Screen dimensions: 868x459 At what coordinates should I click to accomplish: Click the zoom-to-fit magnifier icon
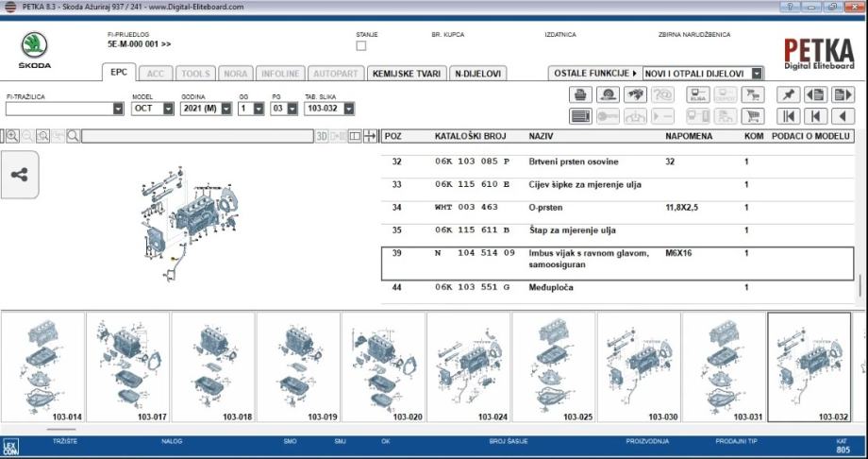(42, 136)
